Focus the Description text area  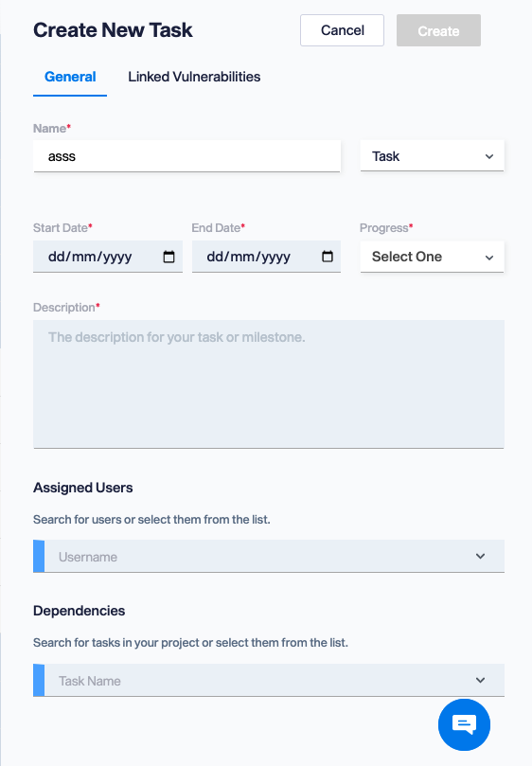pyautogui.click(x=269, y=384)
